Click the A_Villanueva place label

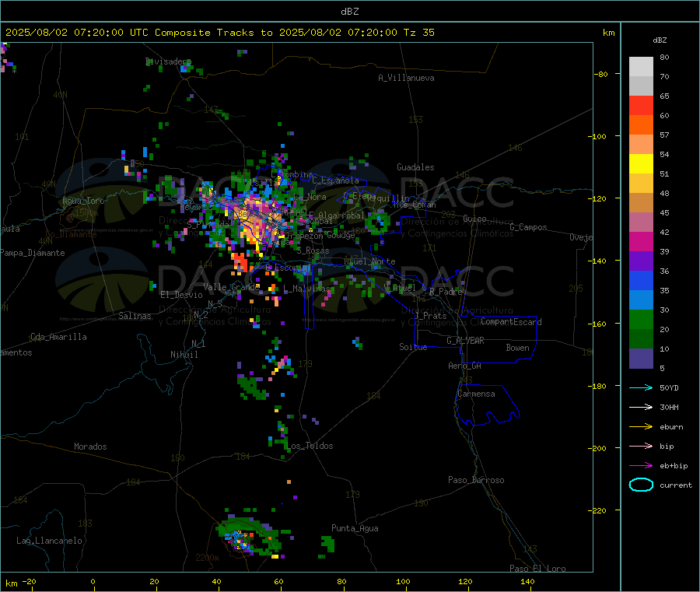[x=406, y=78]
